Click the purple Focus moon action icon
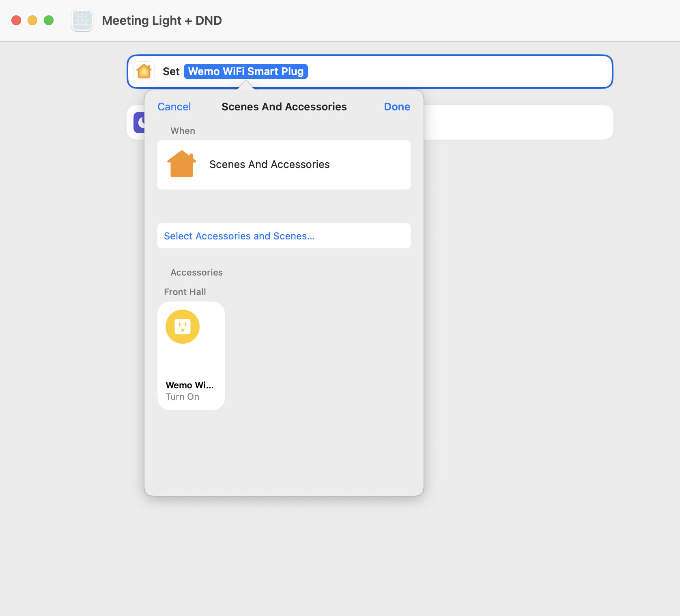The width and height of the screenshot is (680, 616). pos(139,123)
